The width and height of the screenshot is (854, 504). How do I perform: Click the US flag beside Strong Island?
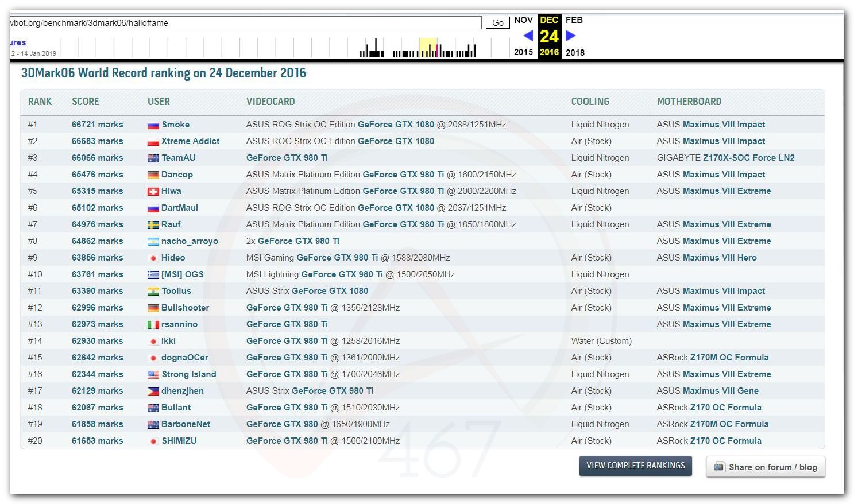[x=153, y=375]
